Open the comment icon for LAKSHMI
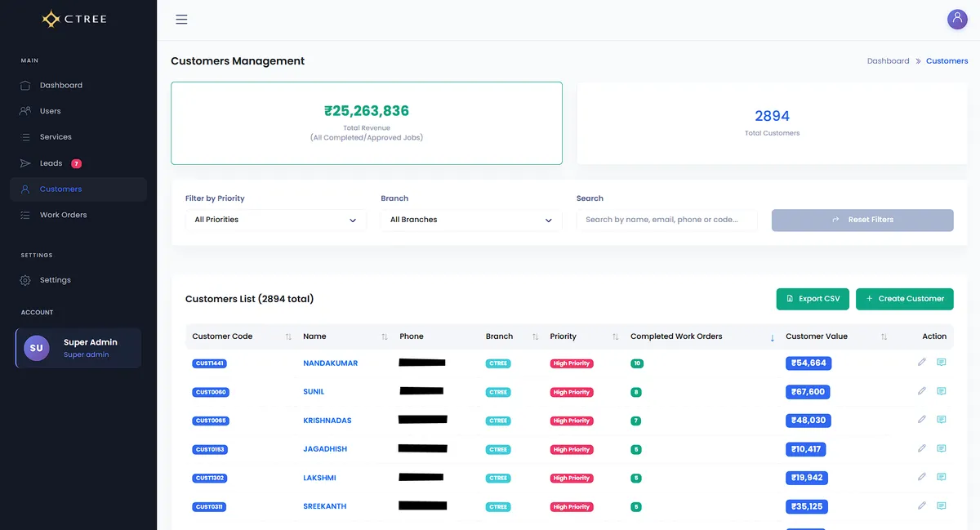 (941, 476)
